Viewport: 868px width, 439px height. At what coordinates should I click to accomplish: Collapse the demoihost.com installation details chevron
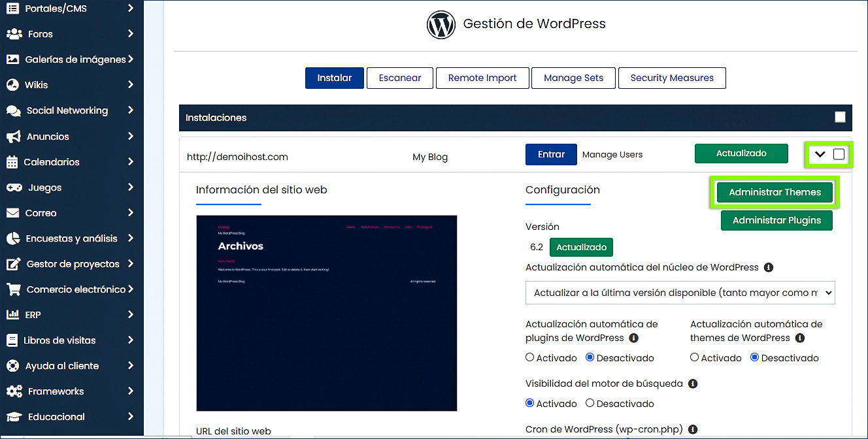click(x=820, y=154)
